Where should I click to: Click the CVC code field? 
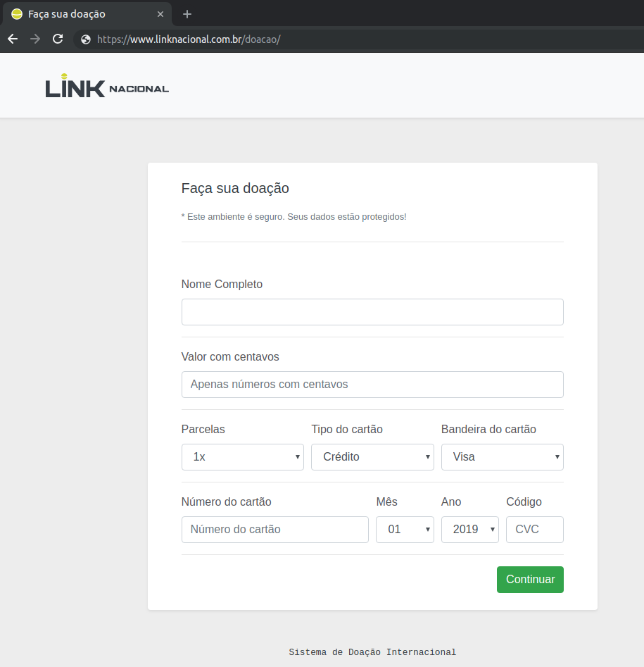534,529
